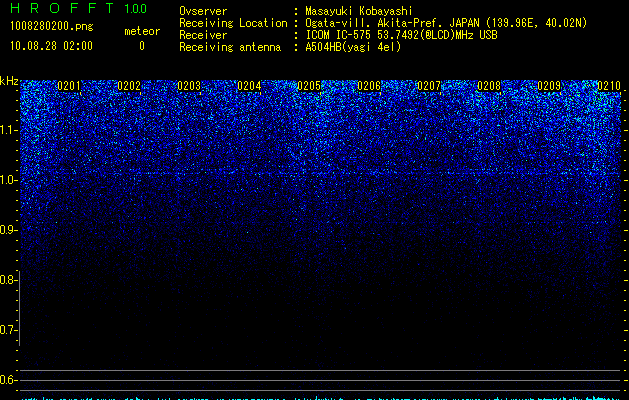Click the Receiving Location label
629x400 pixels.
click(233, 23)
